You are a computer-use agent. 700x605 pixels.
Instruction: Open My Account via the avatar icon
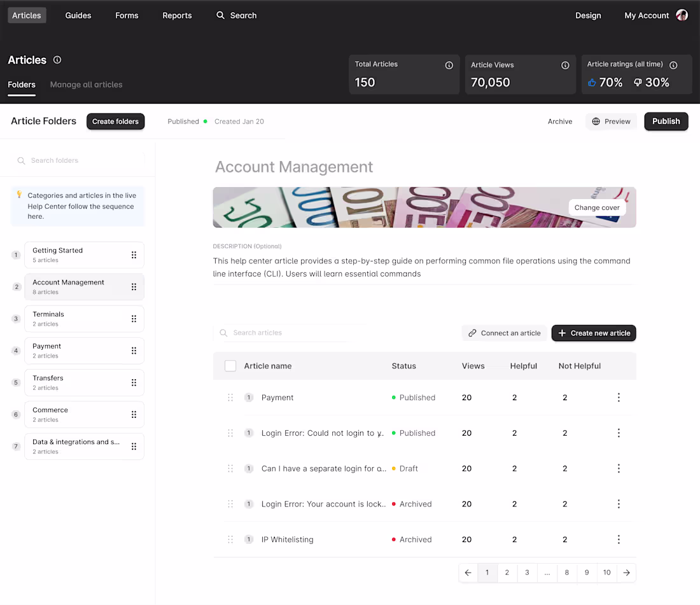click(x=682, y=15)
